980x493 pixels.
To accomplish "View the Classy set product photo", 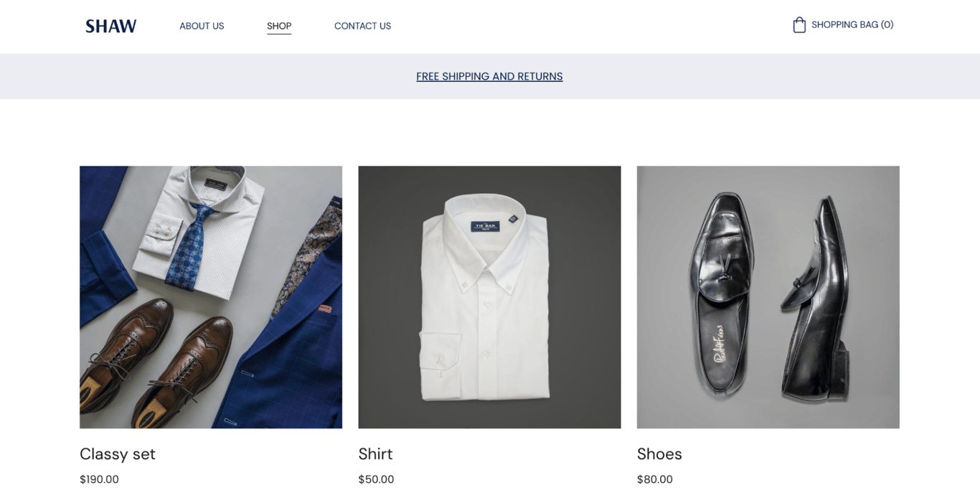I will [x=210, y=296].
